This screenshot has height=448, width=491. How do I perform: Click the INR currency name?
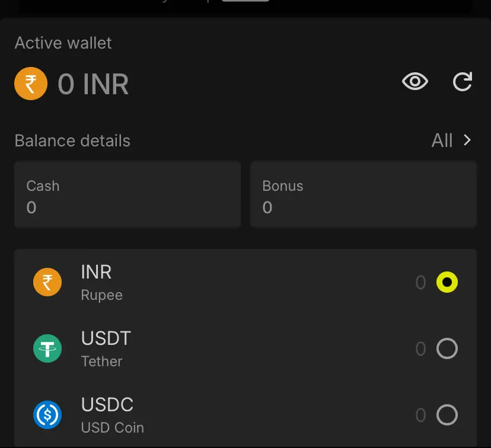pos(96,272)
